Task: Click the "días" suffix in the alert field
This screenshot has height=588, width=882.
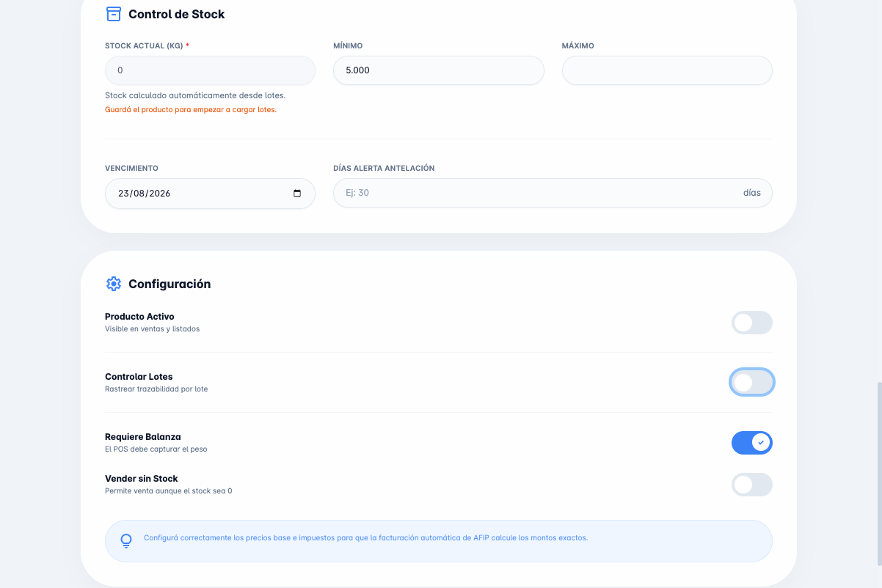Action: click(752, 193)
